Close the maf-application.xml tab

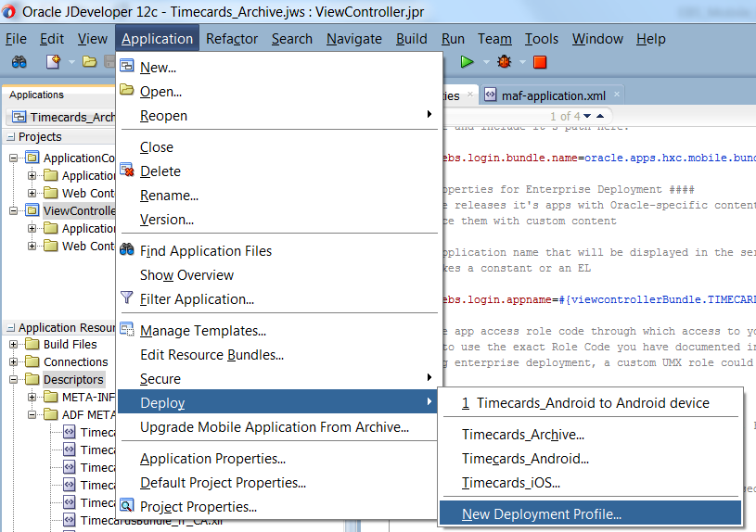click(x=617, y=95)
